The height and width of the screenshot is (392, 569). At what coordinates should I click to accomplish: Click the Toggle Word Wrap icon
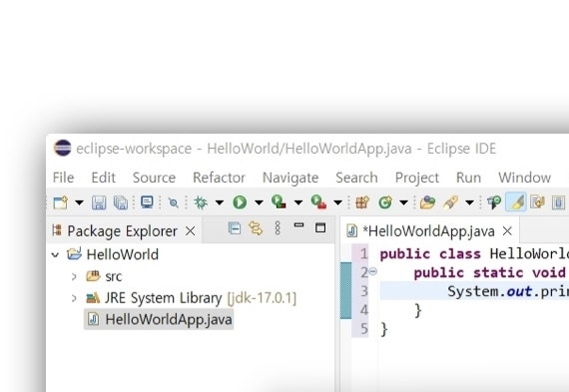(x=537, y=201)
